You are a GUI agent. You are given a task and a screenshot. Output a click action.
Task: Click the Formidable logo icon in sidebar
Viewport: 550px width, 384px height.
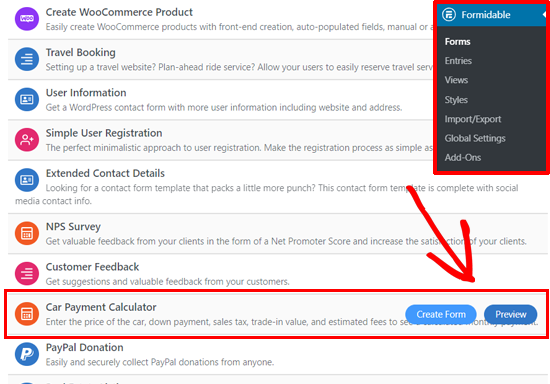(x=449, y=15)
